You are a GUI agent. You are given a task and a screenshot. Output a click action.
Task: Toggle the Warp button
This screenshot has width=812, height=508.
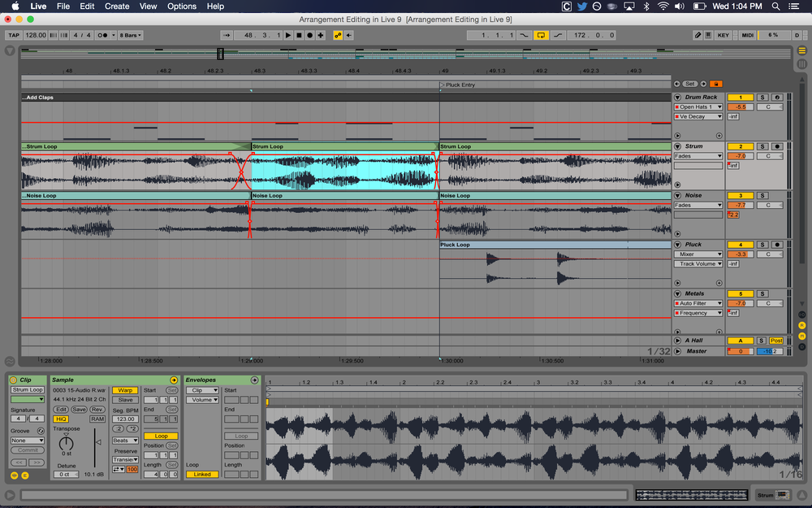coord(125,390)
